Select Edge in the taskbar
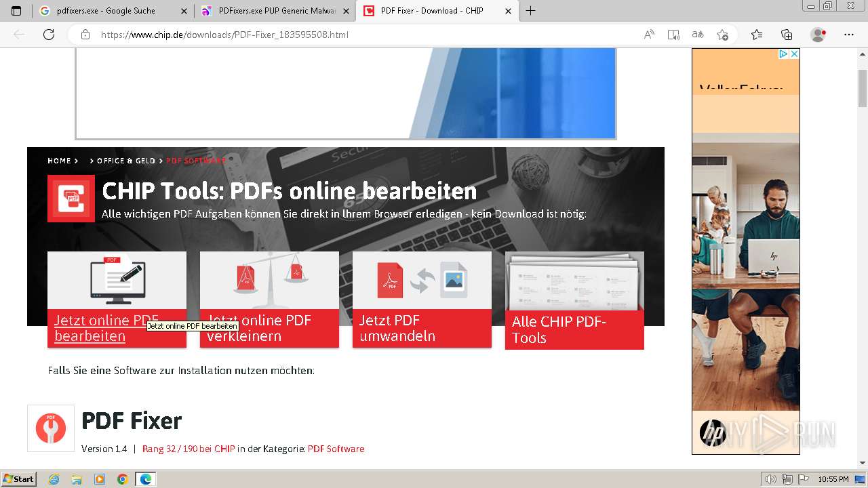The height and width of the screenshot is (488, 868). [x=146, y=479]
